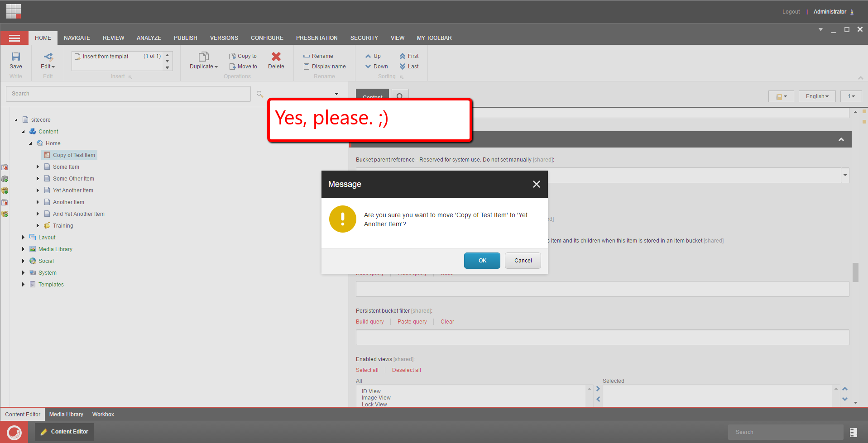This screenshot has height=443, width=868.
Task: Click the Sitecore launchpad grid icon
Action: pos(14,11)
